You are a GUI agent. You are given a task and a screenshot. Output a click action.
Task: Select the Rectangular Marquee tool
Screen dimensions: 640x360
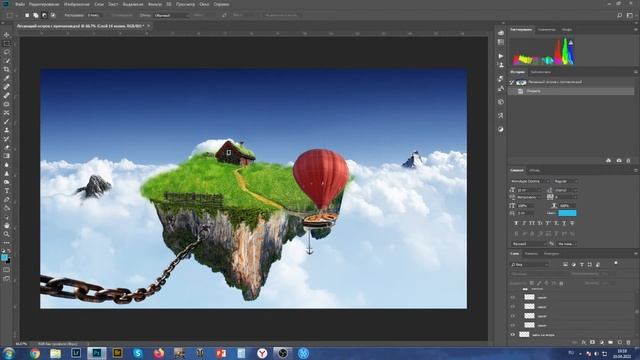(7, 44)
